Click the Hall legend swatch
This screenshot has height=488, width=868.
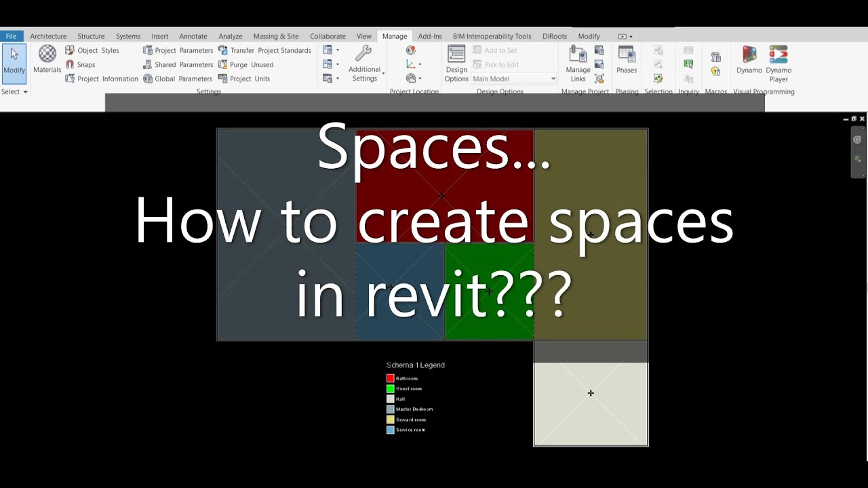pos(391,399)
